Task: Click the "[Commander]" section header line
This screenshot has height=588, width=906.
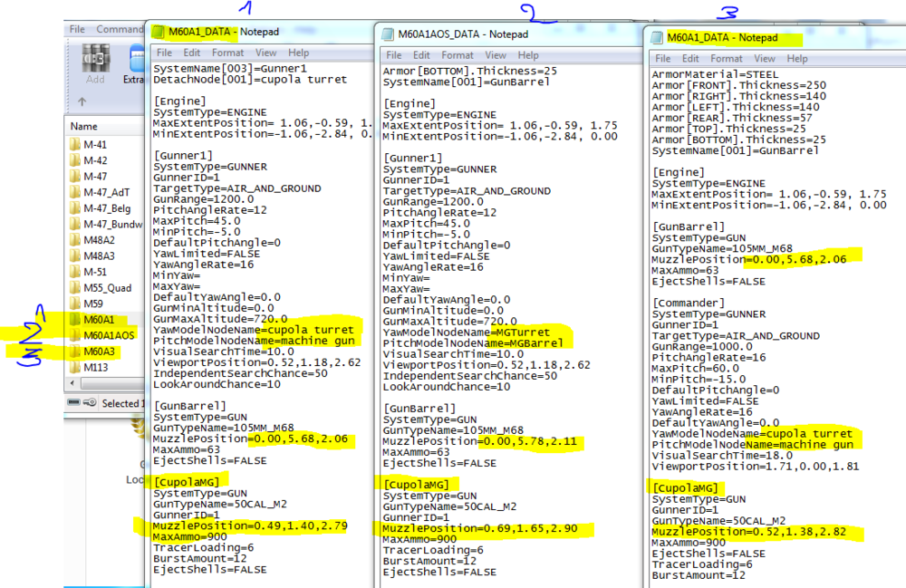Action: 689,303
